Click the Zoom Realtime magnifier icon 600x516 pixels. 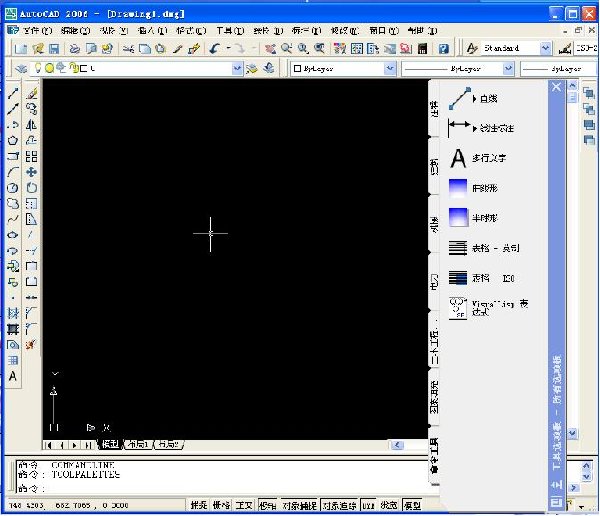tap(286, 49)
